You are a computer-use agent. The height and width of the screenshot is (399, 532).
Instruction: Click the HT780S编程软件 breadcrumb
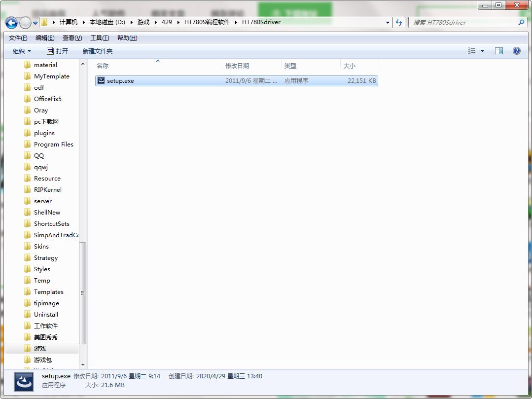point(207,22)
